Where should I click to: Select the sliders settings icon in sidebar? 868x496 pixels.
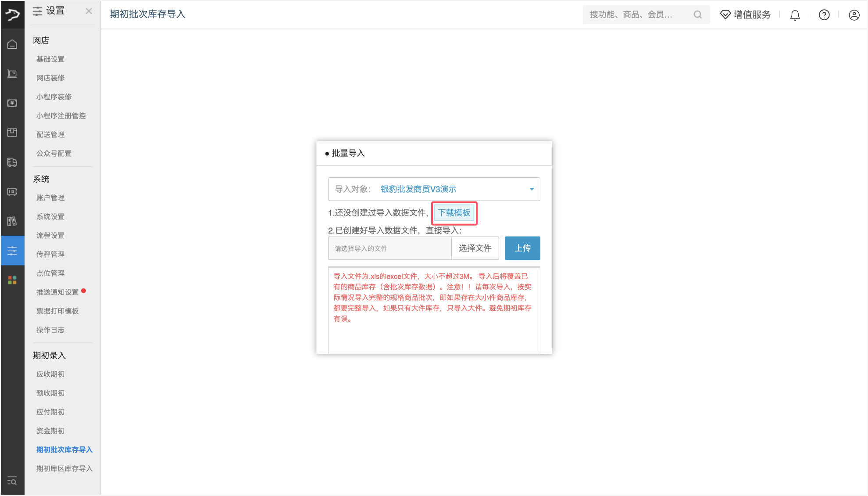[12, 251]
